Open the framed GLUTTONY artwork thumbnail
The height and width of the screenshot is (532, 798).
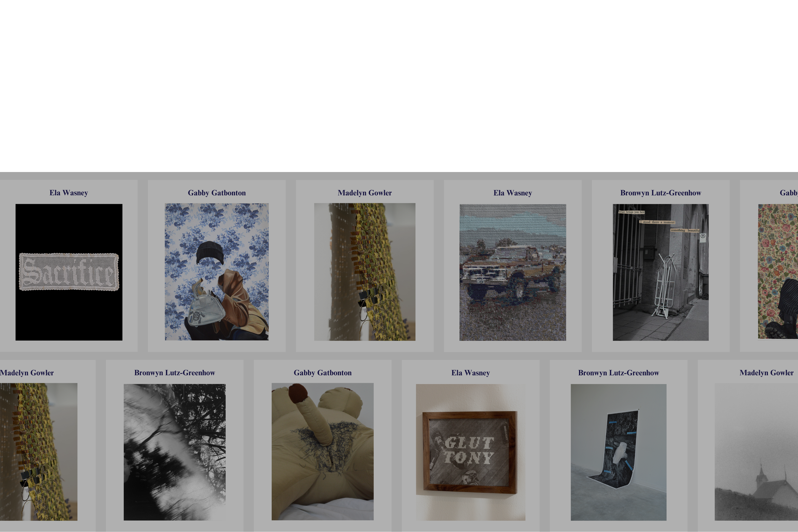pos(471,452)
